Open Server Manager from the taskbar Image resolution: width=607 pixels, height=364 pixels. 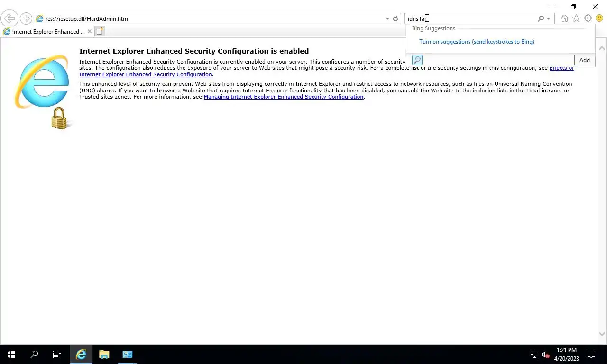click(x=127, y=355)
